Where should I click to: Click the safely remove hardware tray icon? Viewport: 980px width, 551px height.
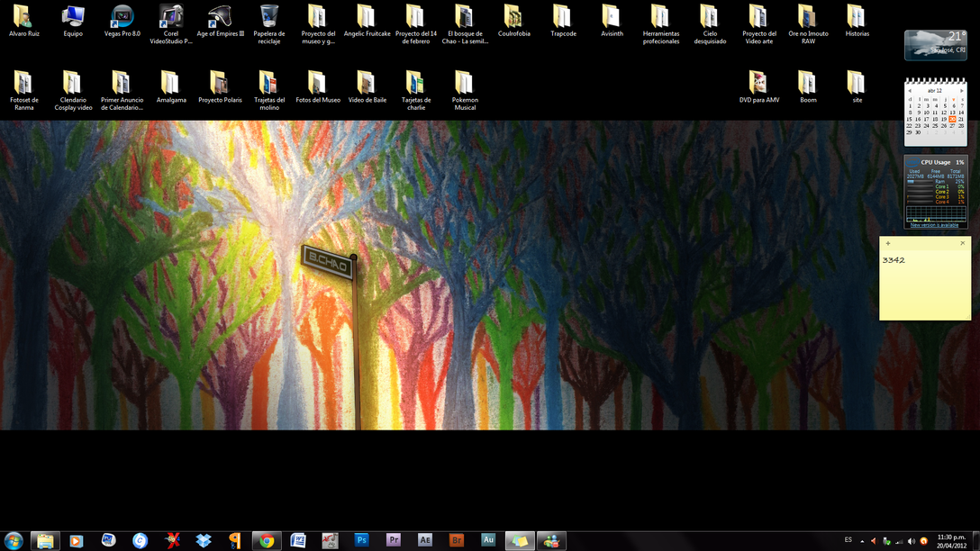(886, 541)
